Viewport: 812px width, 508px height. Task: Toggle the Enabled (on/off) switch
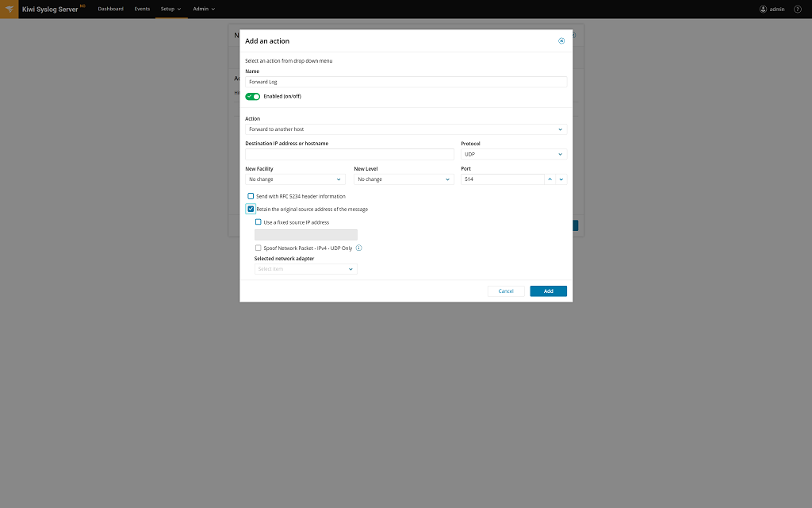tap(253, 96)
